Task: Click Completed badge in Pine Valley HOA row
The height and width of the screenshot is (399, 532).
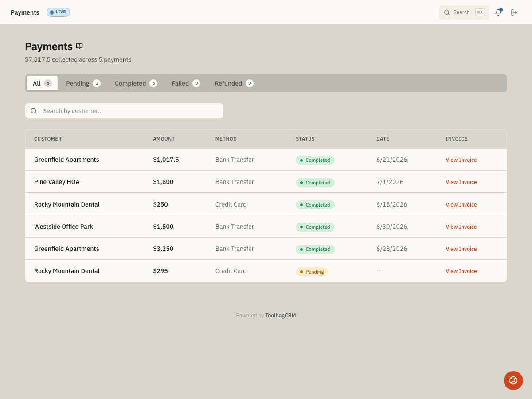Action: (x=315, y=183)
